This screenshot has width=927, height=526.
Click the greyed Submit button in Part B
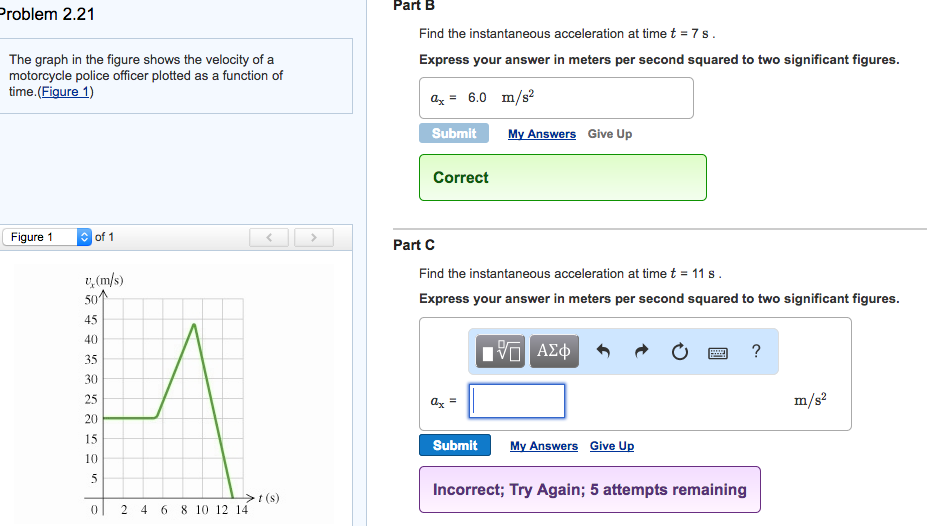[x=454, y=133]
